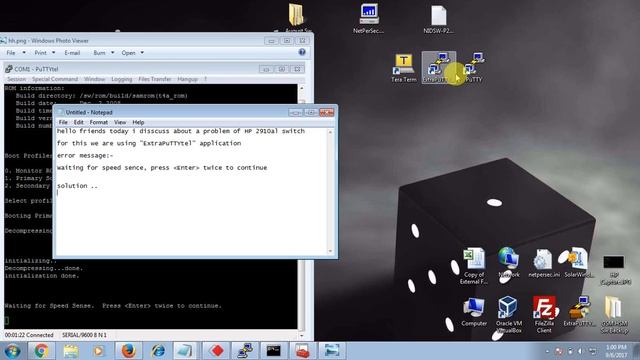
Task: Switch to the Notepad taskbar button
Action: pyautogui.click(x=185, y=351)
